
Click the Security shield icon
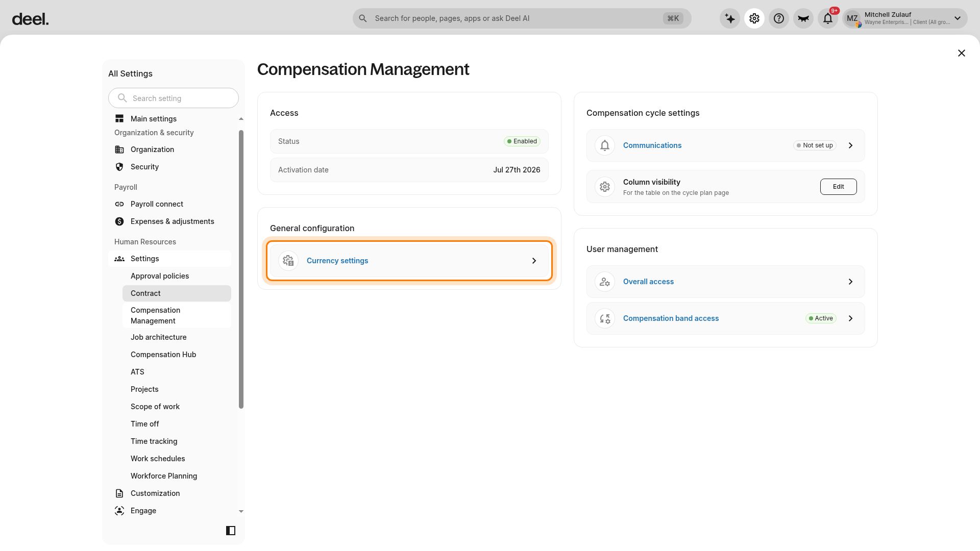[x=119, y=167]
